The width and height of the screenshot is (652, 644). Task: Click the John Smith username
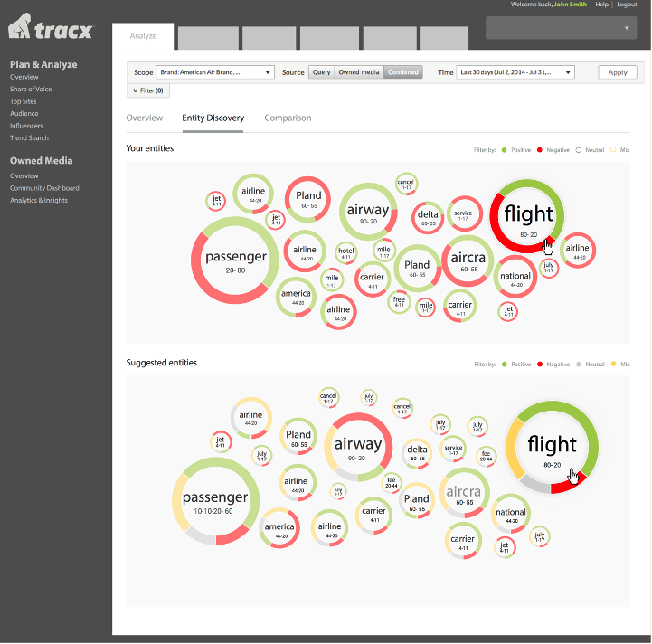pos(570,5)
